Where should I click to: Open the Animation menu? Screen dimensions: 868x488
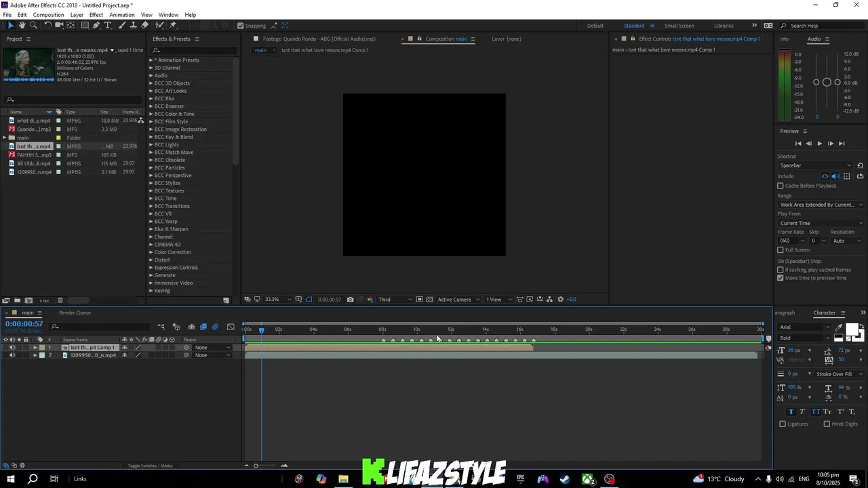point(122,15)
